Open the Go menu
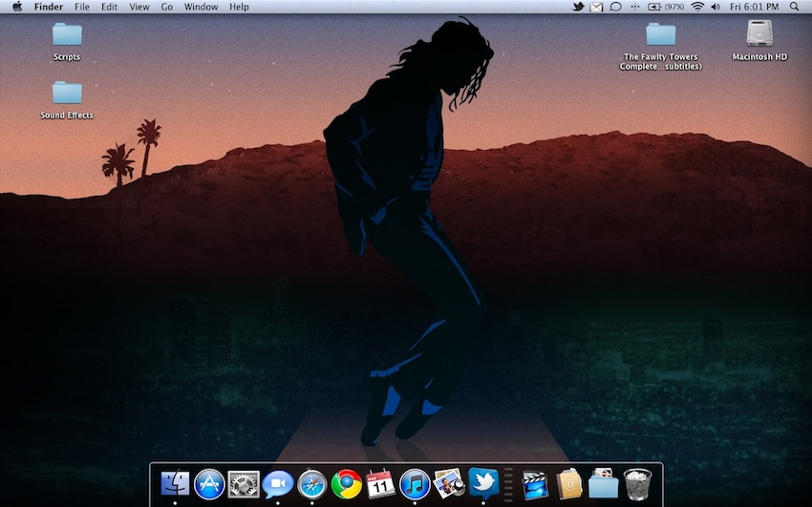Image resolution: width=812 pixels, height=507 pixels. click(x=167, y=7)
